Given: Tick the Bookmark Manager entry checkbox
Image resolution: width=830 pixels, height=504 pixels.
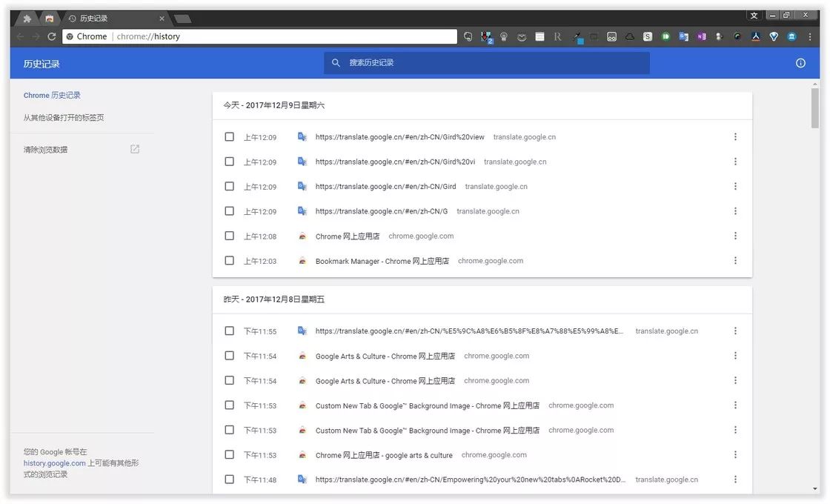Looking at the screenshot, I should (x=229, y=260).
